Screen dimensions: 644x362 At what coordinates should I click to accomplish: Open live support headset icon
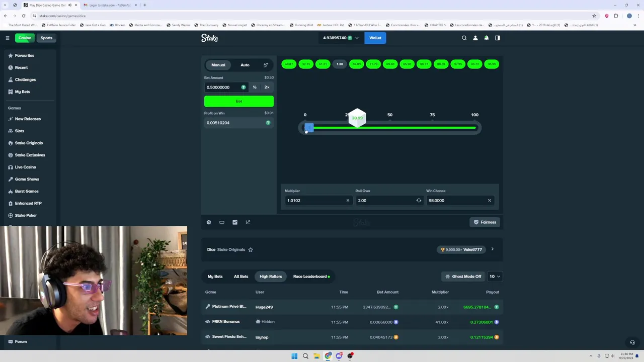632,342
